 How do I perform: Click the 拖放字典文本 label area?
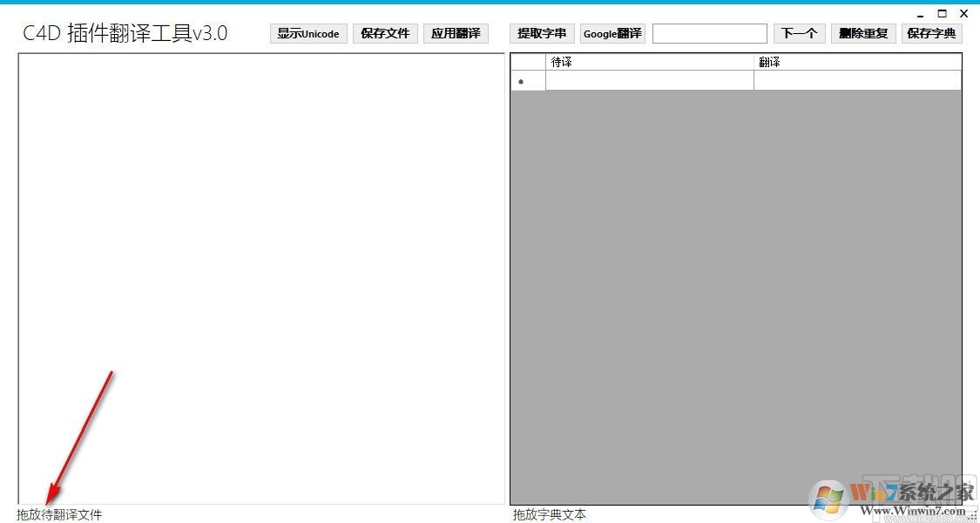click(549, 514)
